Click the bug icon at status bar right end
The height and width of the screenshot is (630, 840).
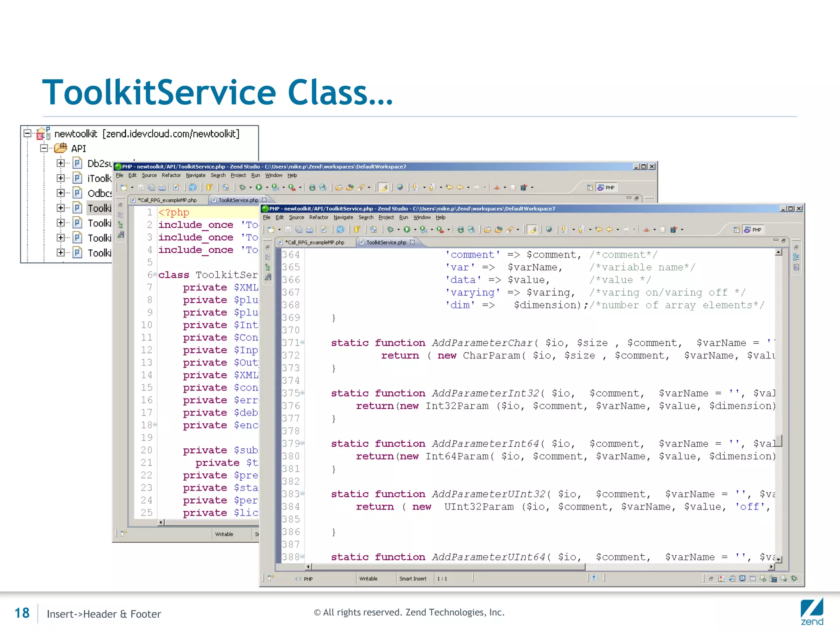(x=794, y=578)
